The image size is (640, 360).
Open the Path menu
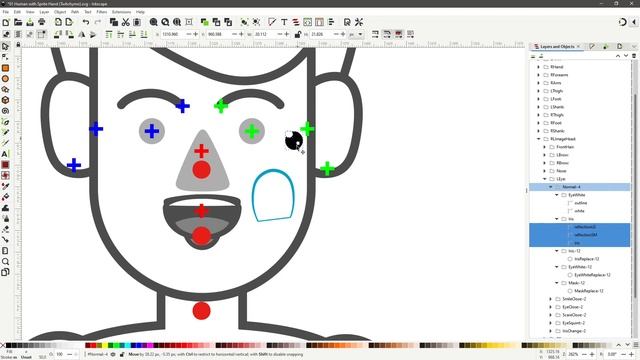[x=75, y=12]
